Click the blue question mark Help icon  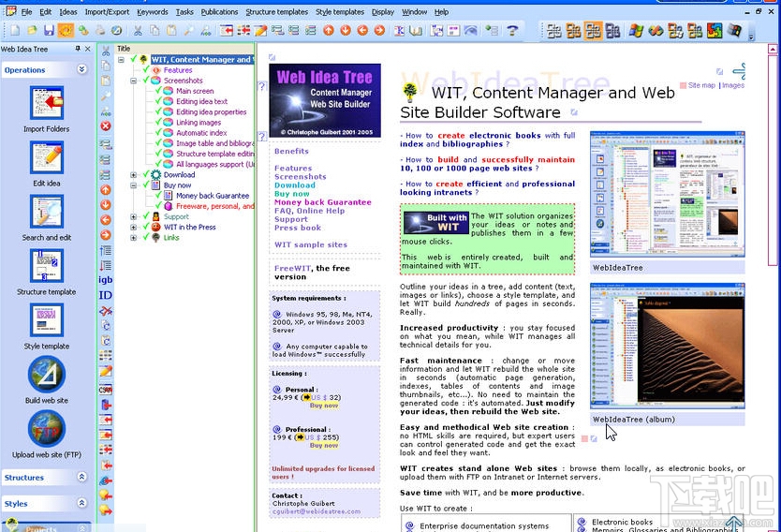512,30
